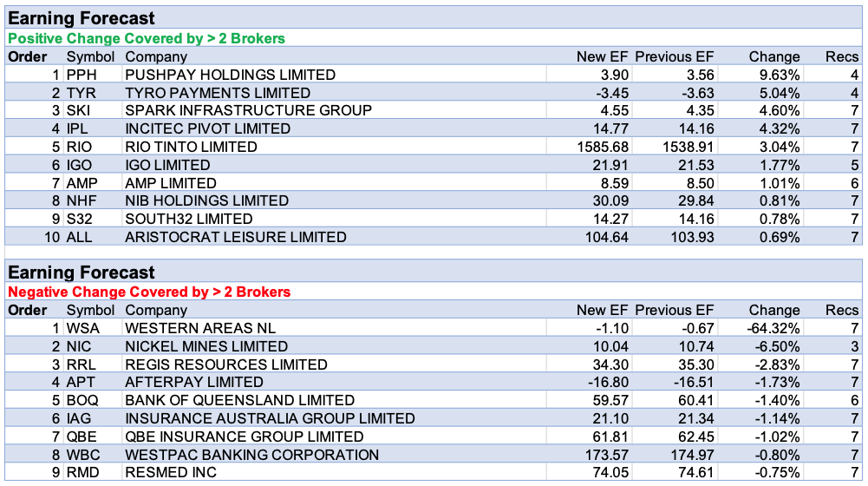The height and width of the screenshot is (486, 868).
Task: Click the Previous EF header in top table
Action: point(675,56)
